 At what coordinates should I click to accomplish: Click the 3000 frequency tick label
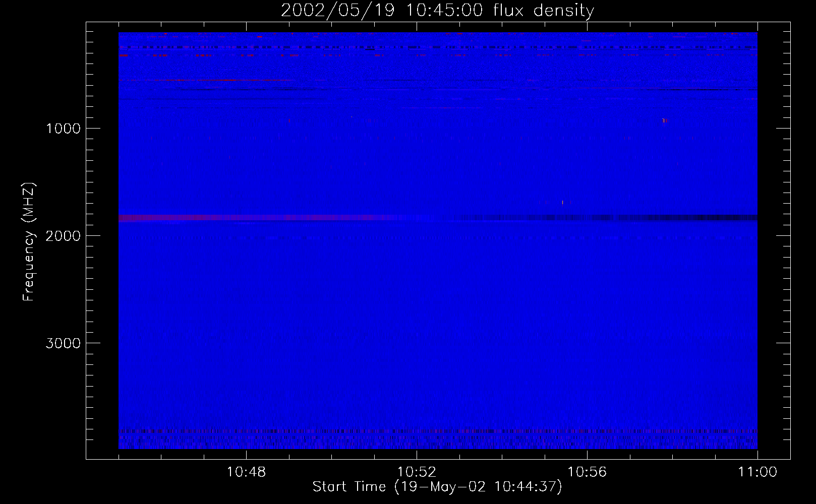point(63,343)
